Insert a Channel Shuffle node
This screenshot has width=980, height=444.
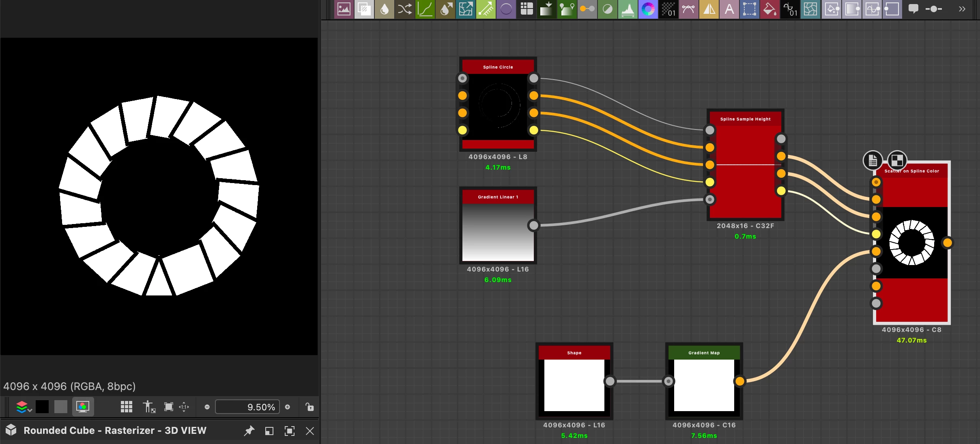(404, 9)
